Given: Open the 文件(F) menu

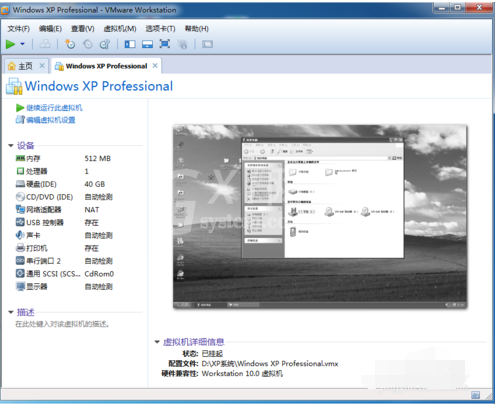Looking at the screenshot, I should click(18, 29).
